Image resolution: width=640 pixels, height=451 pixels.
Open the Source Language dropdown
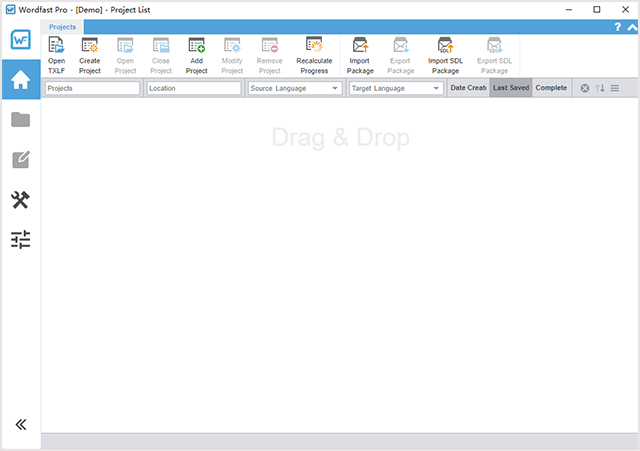295,88
